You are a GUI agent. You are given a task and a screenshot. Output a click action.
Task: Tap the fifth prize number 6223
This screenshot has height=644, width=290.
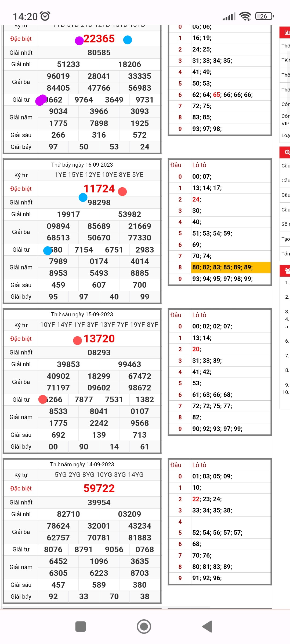pyautogui.click(x=99, y=573)
